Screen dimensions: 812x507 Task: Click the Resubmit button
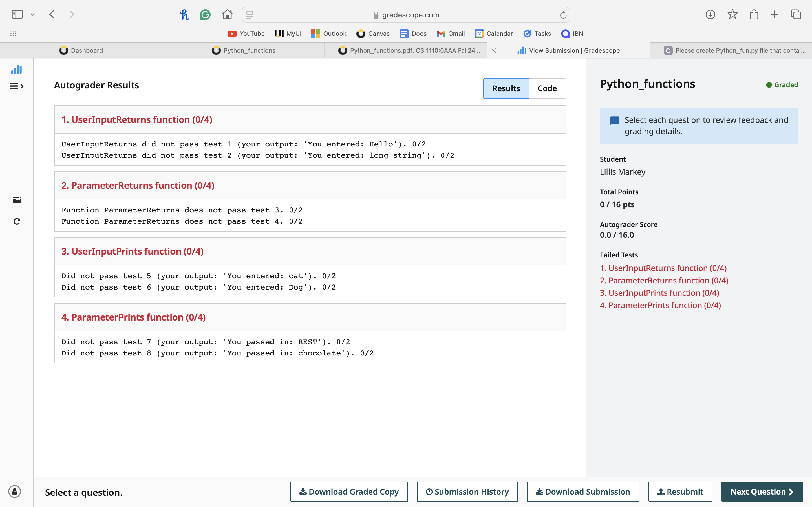pos(680,492)
